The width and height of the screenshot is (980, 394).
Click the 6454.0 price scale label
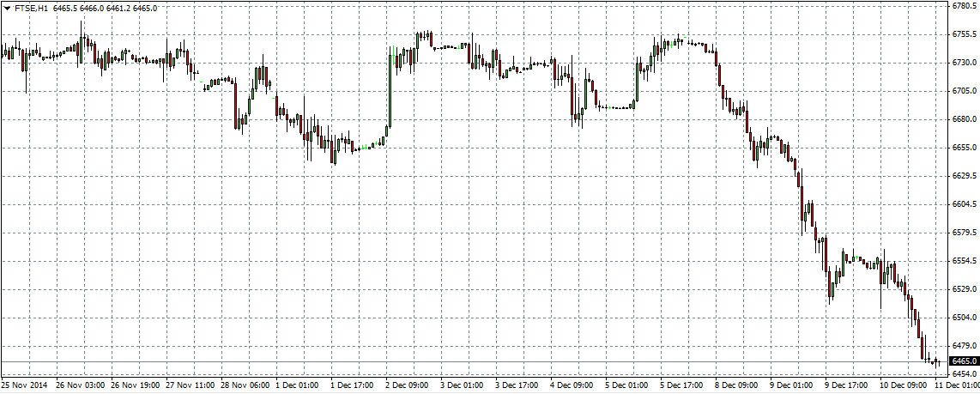[x=964, y=374]
